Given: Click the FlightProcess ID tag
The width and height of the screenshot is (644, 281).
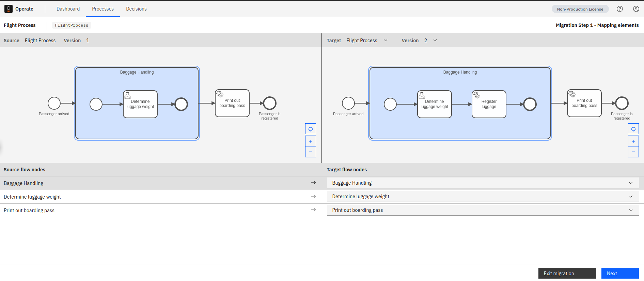Looking at the screenshot, I should 72,25.
